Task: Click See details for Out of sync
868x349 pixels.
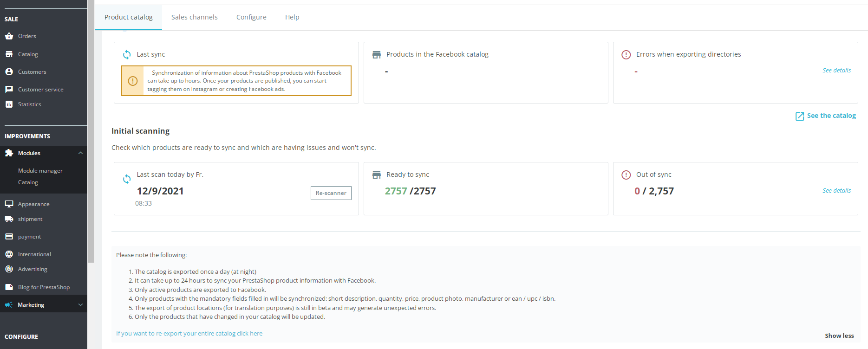Action: [836, 191]
